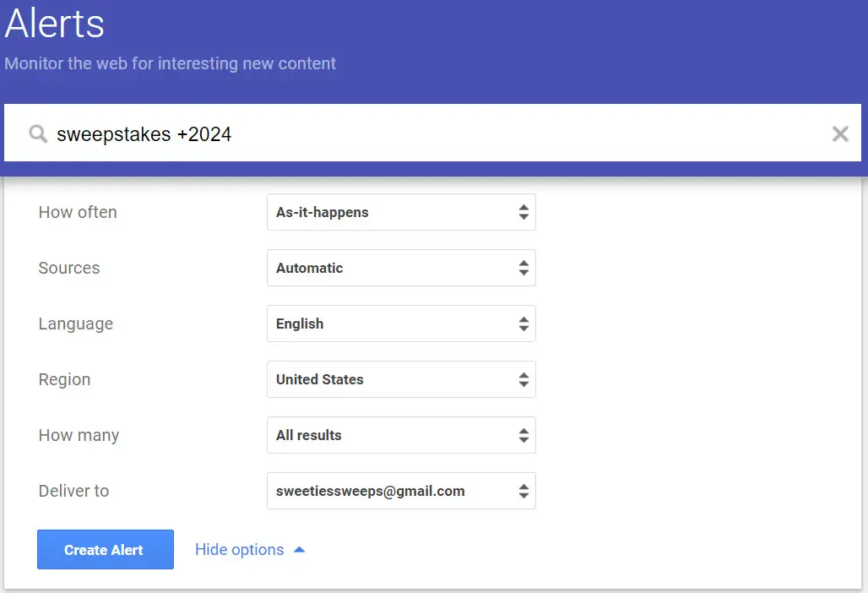Collapse the options with Hide options
This screenshot has height=593, width=868.
[240, 549]
